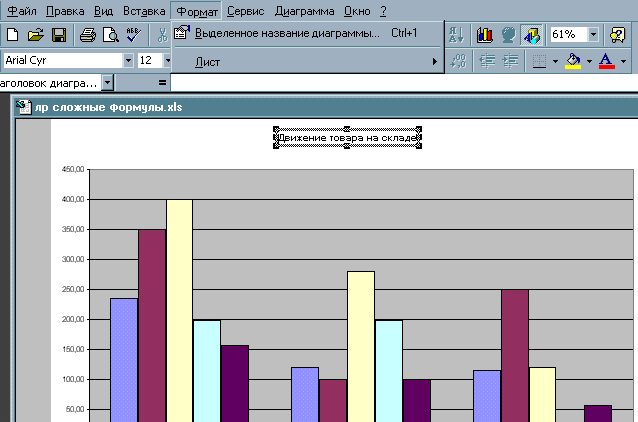Print with the printer icon
The width and height of the screenshot is (638, 422).
88,35
